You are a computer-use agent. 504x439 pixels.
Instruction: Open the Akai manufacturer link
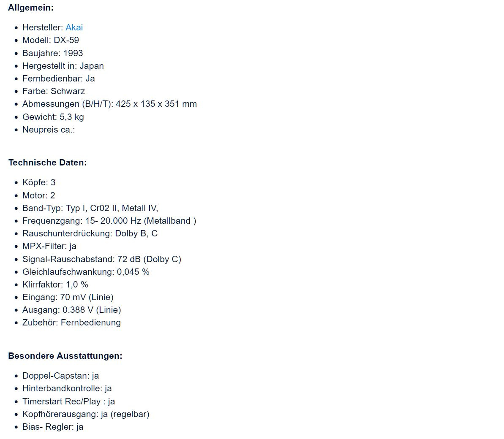click(74, 27)
